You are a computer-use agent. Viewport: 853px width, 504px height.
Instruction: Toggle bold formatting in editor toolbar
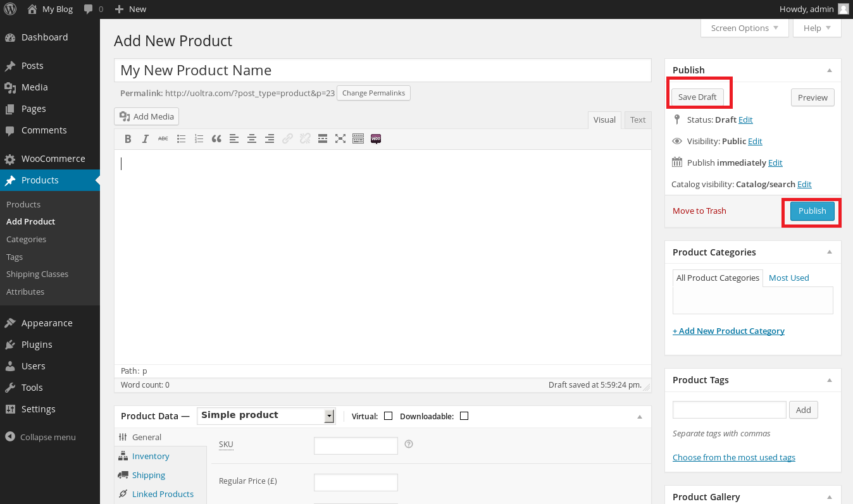[128, 138]
